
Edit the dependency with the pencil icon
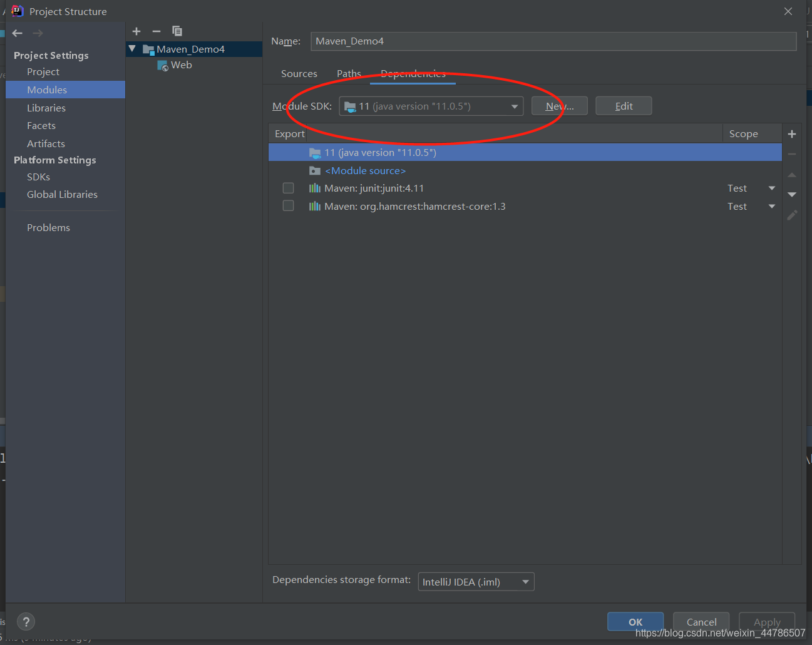792,215
